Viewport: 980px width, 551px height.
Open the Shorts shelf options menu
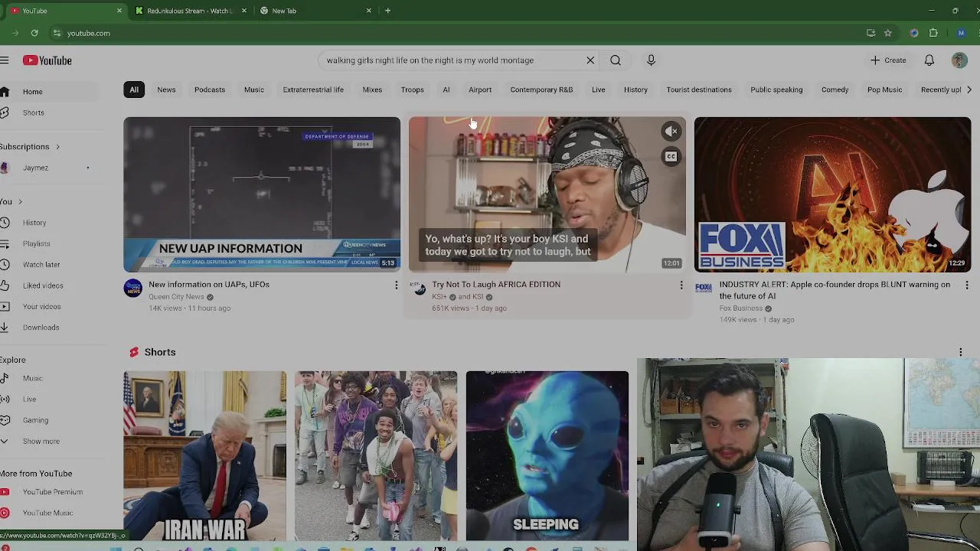(x=961, y=352)
